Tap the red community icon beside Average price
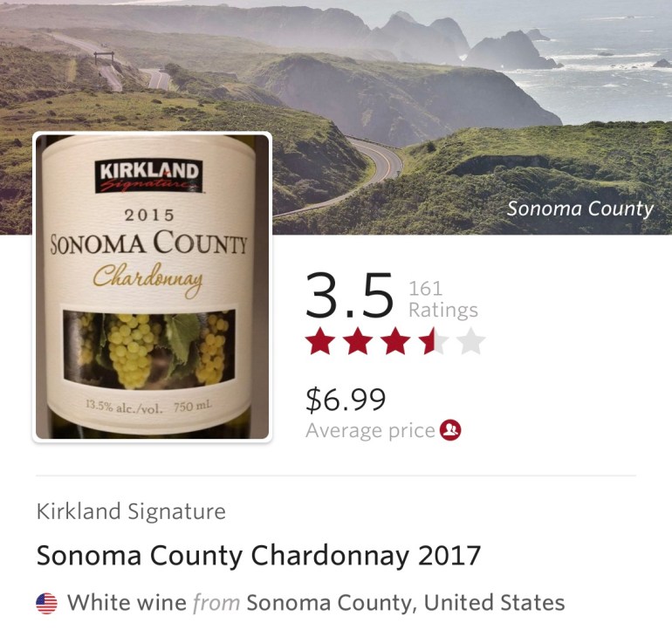 tap(450, 430)
